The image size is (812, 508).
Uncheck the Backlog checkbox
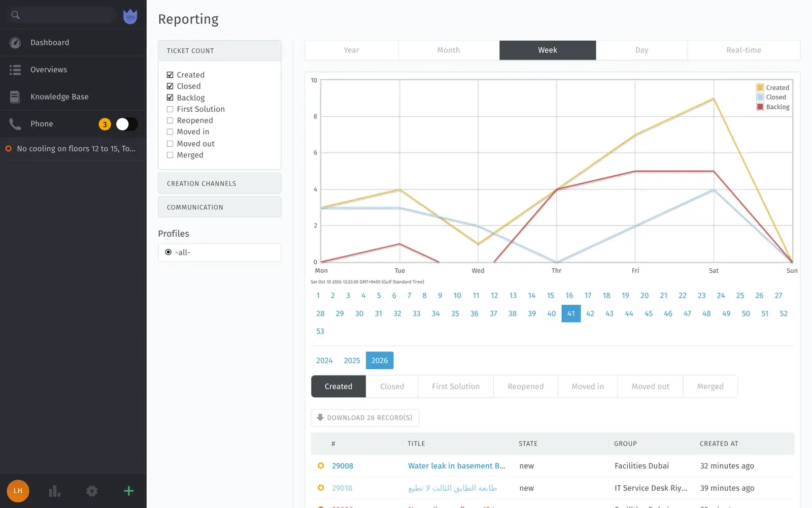[170, 98]
